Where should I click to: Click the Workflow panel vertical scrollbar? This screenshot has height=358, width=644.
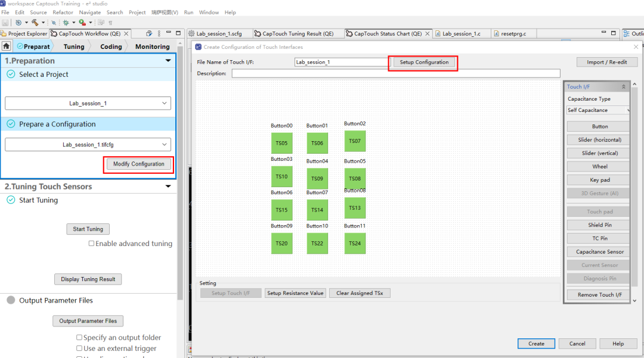[179, 172]
